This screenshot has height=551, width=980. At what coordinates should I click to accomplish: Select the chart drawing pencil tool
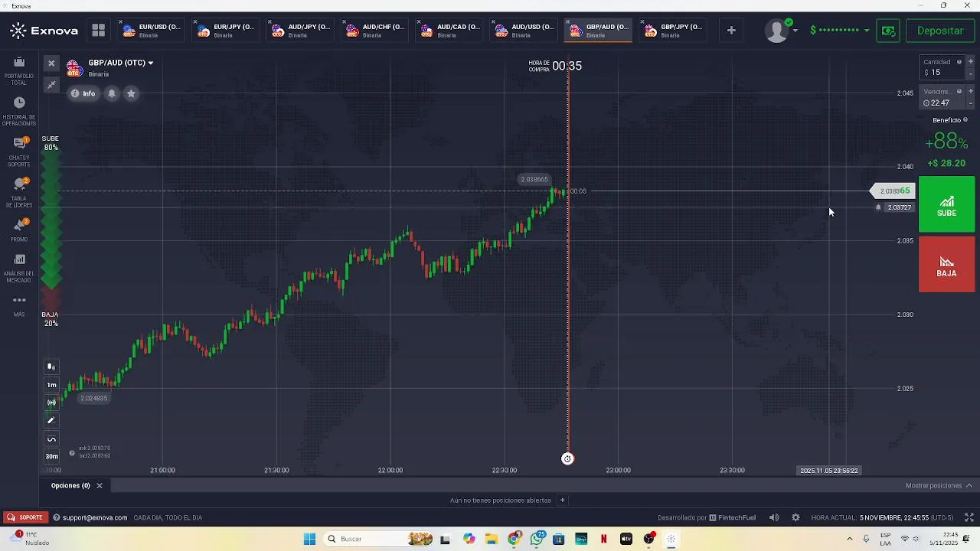click(51, 420)
